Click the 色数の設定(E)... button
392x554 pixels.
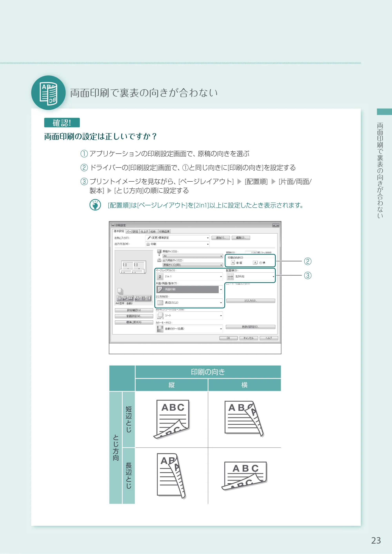click(250, 327)
